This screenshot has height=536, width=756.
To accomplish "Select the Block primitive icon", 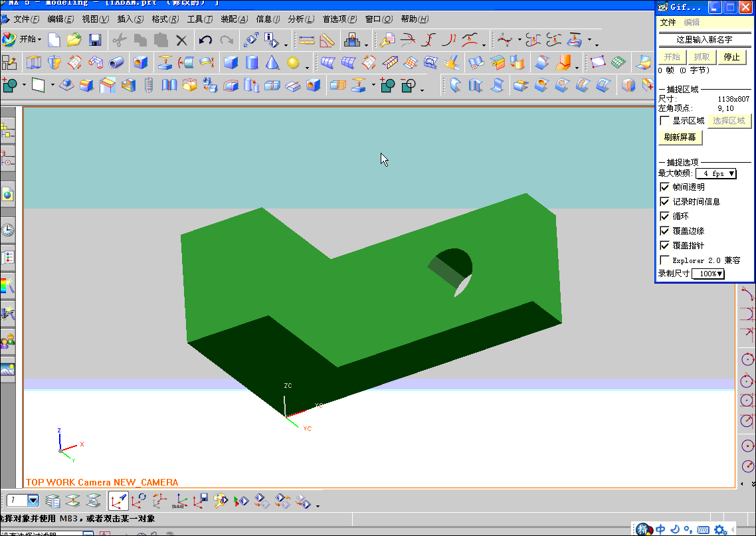I will [x=231, y=62].
